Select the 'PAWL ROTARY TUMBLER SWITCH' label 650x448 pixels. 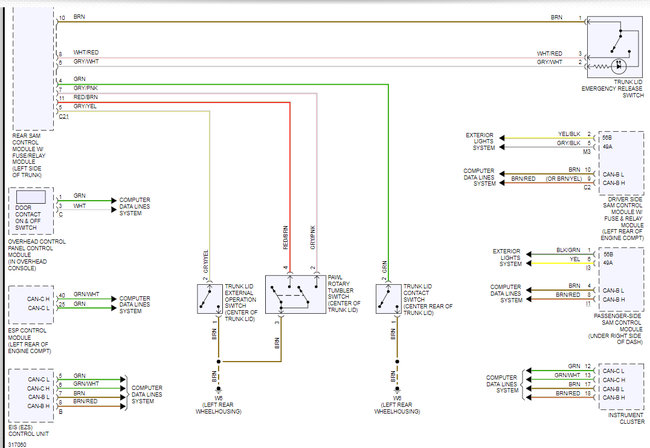pos(344,293)
